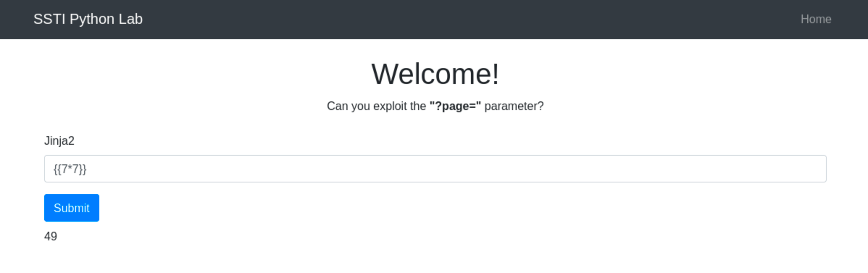Click empty dark navbar area in the middle
The width and height of the screenshot is (868, 273).
click(435, 19)
